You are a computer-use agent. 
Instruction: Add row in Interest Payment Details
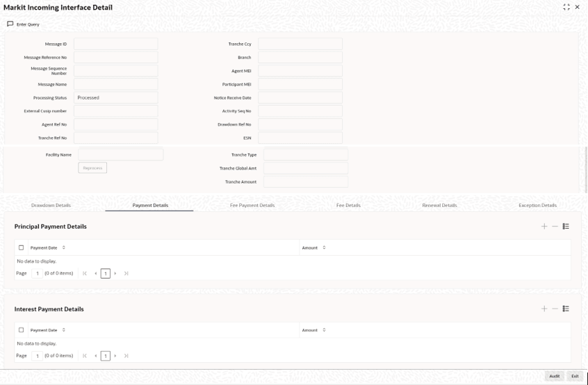click(x=544, y=309)
